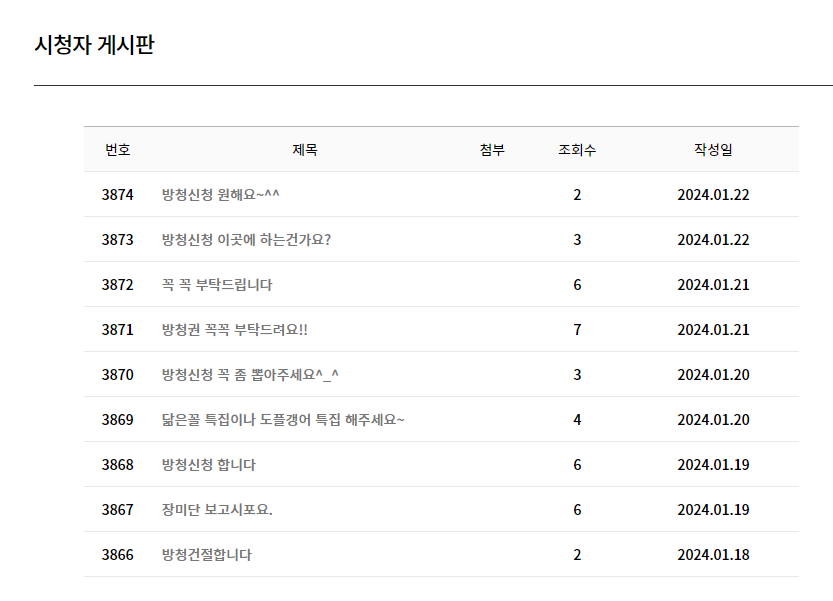The height and width of the screenshot is (601, 833).
Task: Click view count 6 in row 3868
Action: click(577, 465)
